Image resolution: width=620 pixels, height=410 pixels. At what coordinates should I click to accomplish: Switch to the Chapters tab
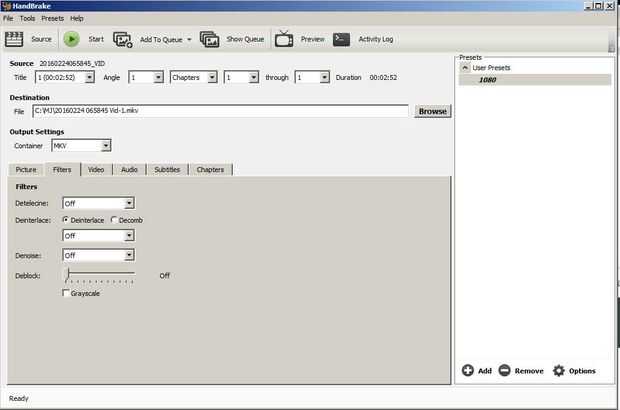210,170
